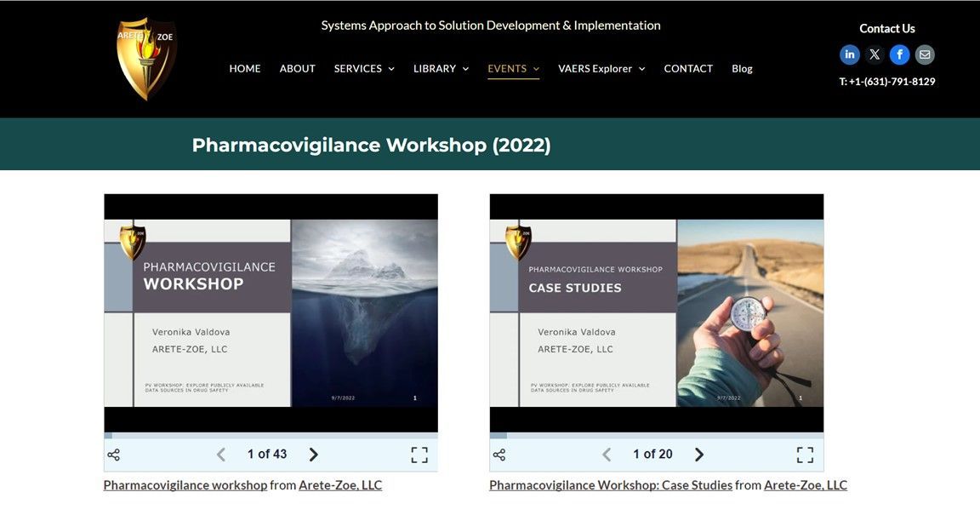This screenshot has height=515, width=980.
Task: Open the LinkedIn social icon
Action: [849, 54]
